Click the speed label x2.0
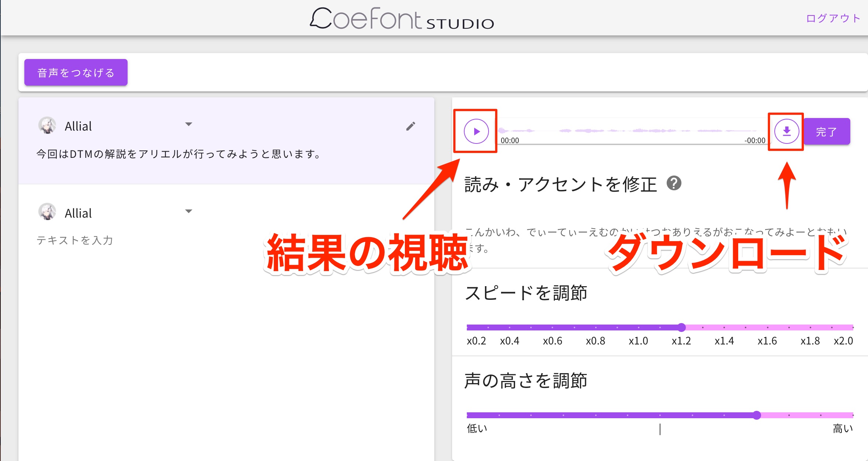 tap(843, 341)
